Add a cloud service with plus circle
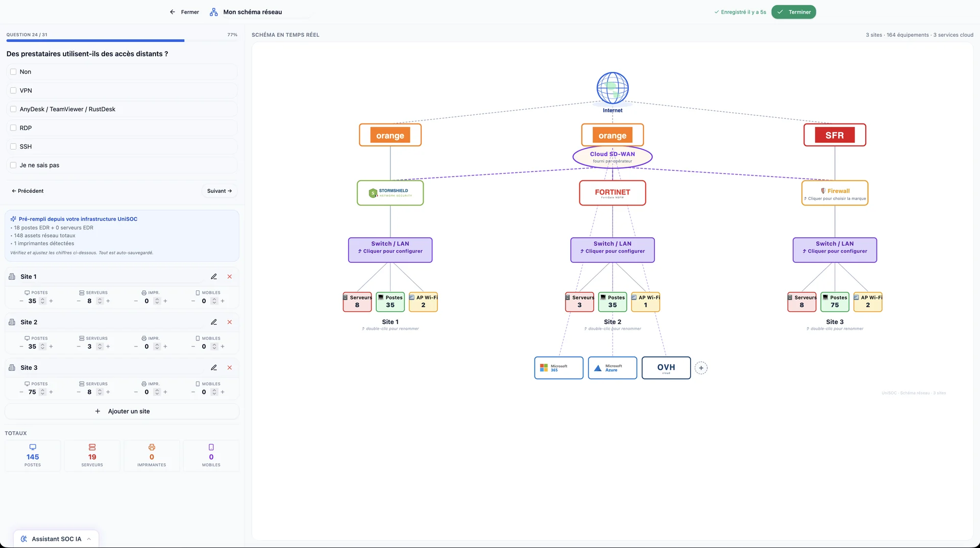Screen dimensions: 980x548 (x=701, y=368)
